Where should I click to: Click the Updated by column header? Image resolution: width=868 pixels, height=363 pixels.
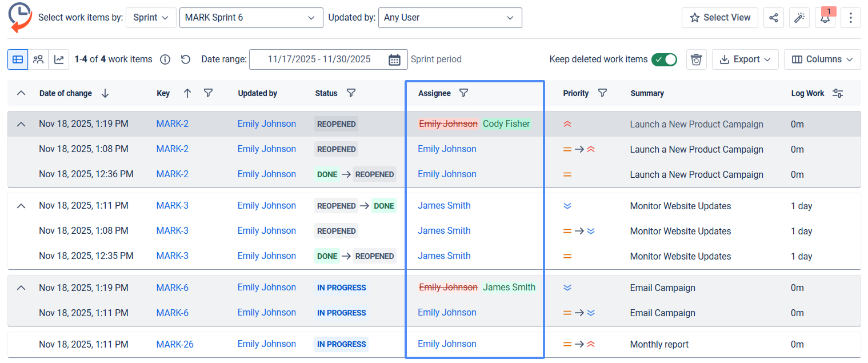click(x=258, y=93)
